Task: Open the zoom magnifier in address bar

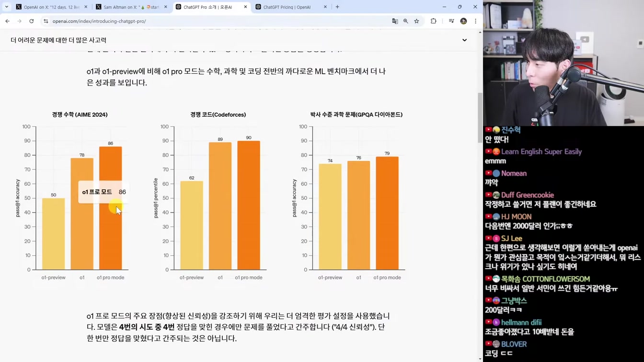Action: coord(406,21)
